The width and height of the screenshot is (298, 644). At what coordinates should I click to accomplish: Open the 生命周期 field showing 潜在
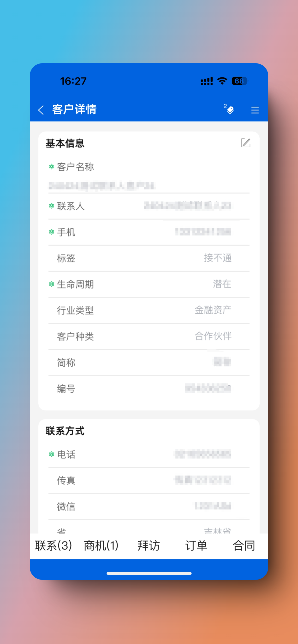(149, 284)
